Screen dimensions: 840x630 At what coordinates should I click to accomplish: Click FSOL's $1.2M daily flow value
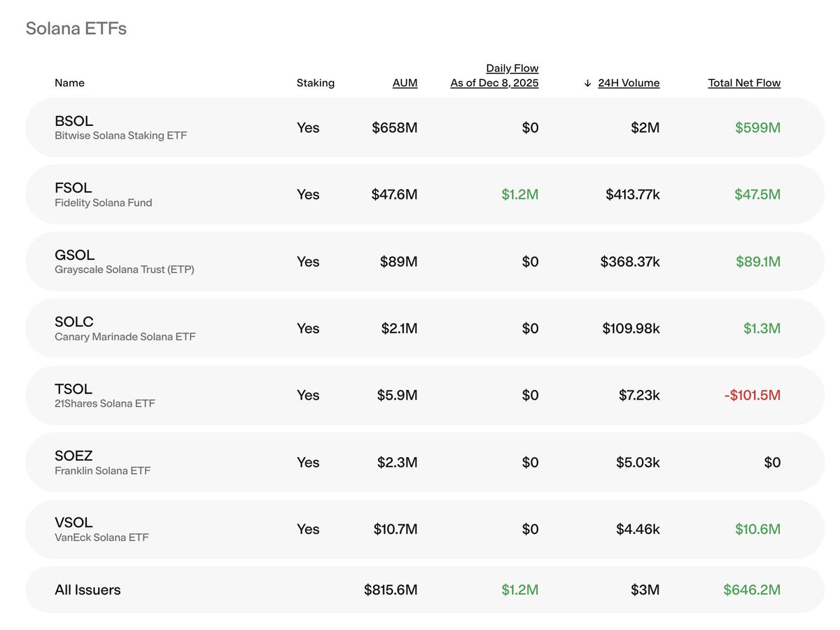click(x=520, y=195)
